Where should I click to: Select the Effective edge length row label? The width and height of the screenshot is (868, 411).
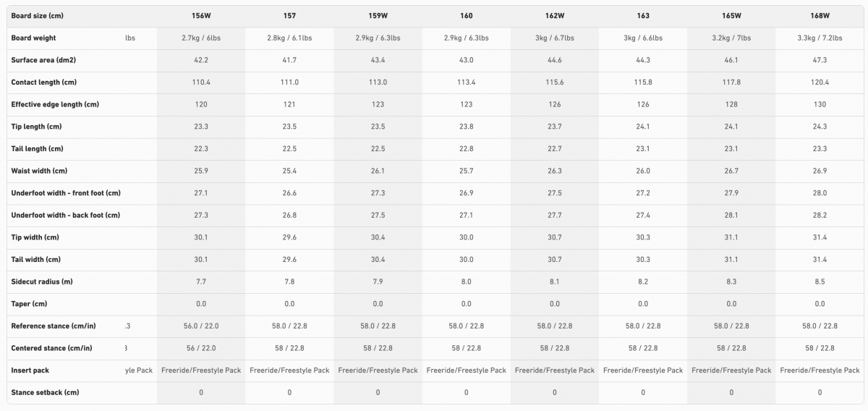pyautogui.click(x=55, y=104)
